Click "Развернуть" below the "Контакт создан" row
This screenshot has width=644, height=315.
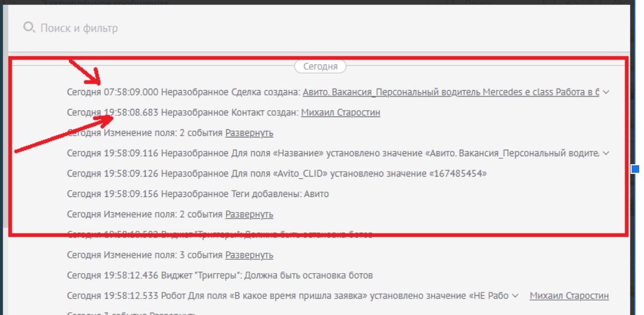click(249, 133)
